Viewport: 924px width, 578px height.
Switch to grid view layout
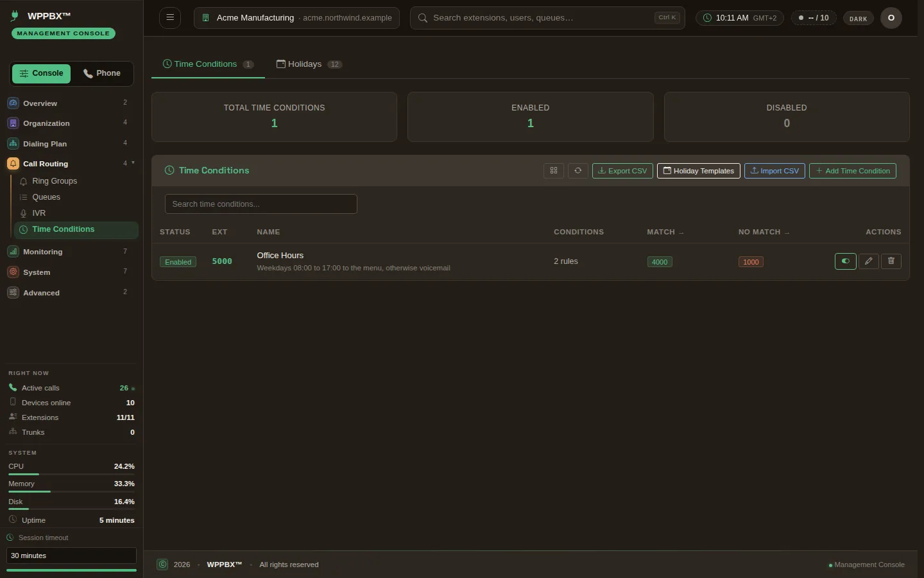tap(554, 171)
